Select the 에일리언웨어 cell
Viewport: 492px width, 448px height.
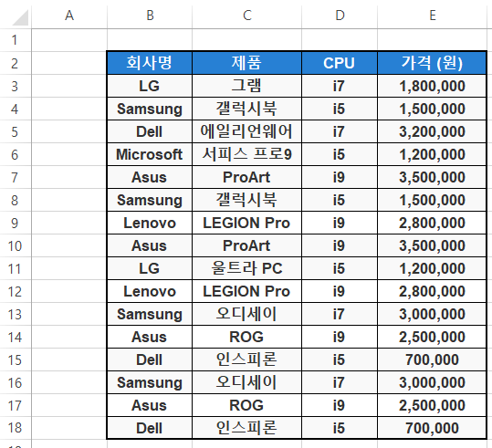tap(246, 131)
